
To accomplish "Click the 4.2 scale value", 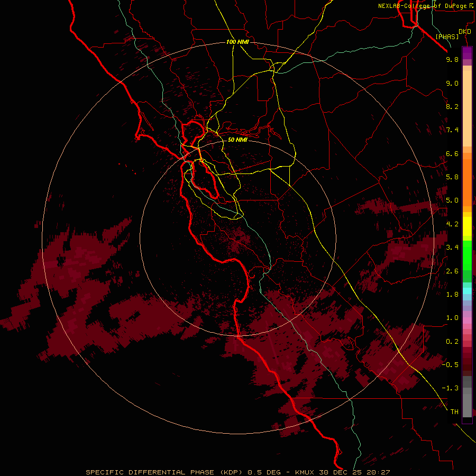I will pyautogui.click(x=452, y=224).
